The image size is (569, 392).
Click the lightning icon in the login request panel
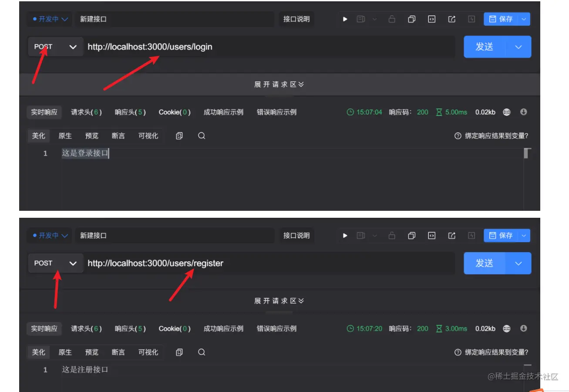pos(471,19)
